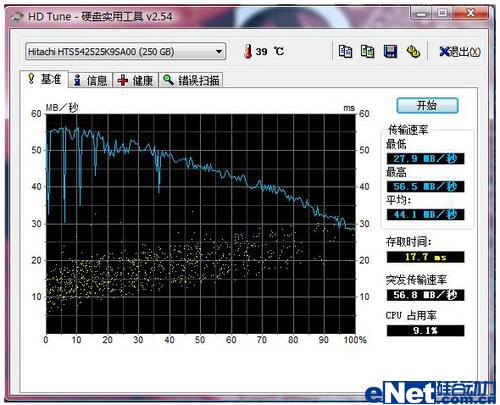
Task: Click the light bulb icon on 基准 tab
Action: point(31,79)
